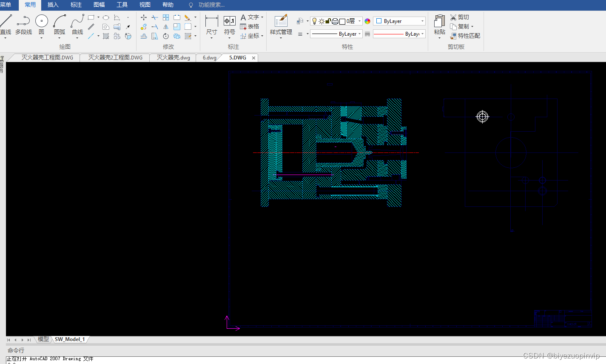The image size is (606, 364).
Task: Click the 表格 table button
Action: [x=250, y=27]
